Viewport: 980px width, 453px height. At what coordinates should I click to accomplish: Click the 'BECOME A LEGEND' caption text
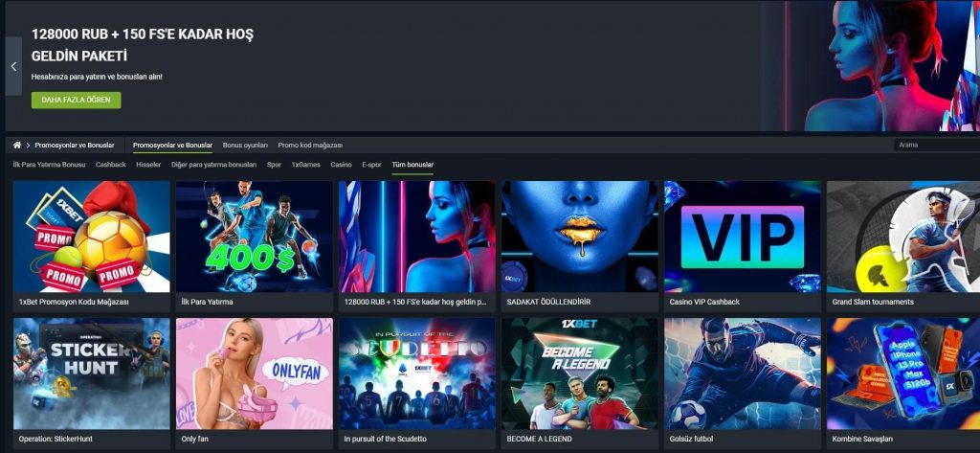pos(539,440)
